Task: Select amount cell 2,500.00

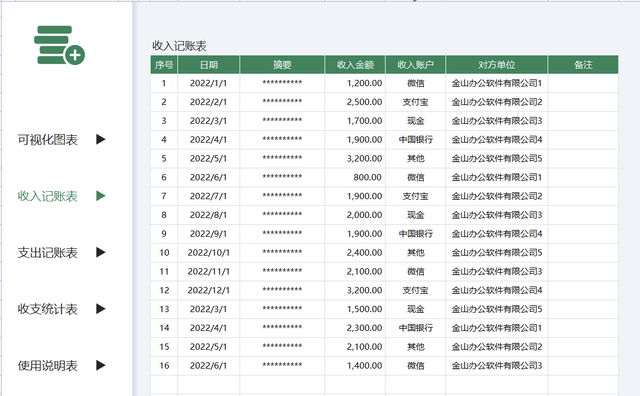Action: coord(355,102)
